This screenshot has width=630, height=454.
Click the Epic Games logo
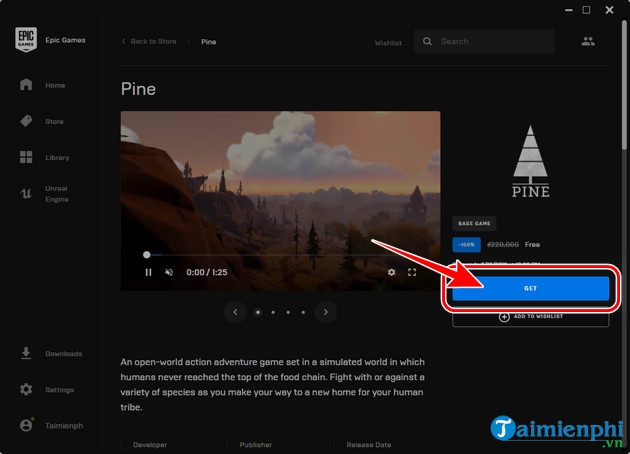pyautogui.click(x=26, y=39)
